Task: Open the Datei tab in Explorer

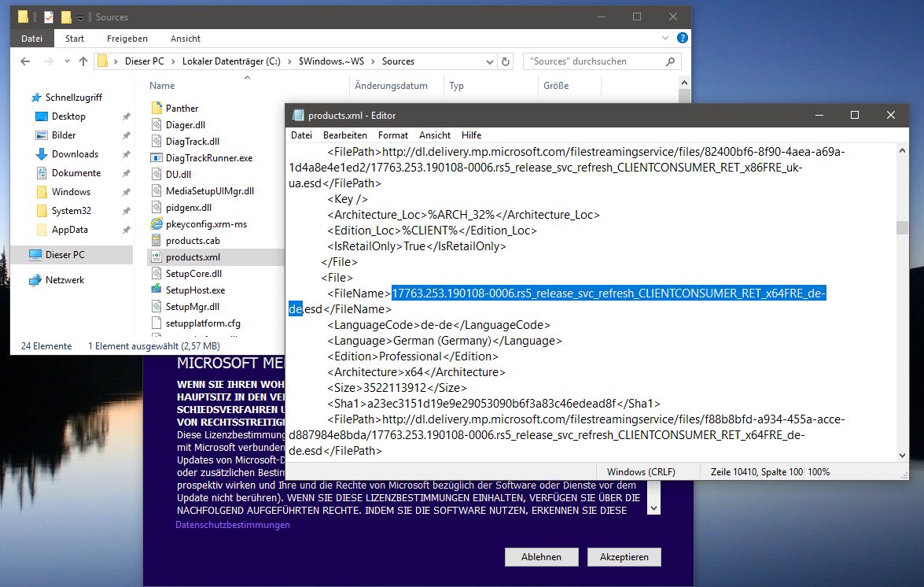Action: [x=31, y=39]
